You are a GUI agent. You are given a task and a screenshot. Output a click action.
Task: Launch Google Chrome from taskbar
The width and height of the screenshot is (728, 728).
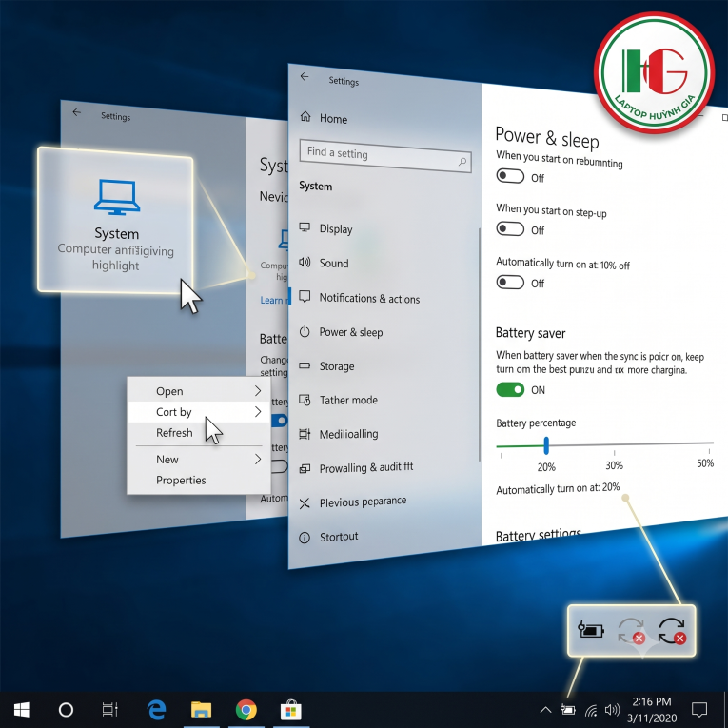point(246,709)
